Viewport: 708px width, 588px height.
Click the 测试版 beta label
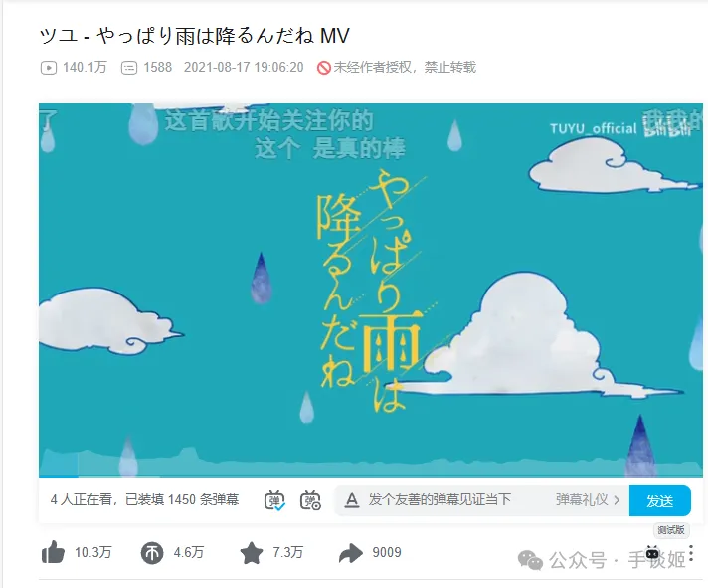point(671,529)
